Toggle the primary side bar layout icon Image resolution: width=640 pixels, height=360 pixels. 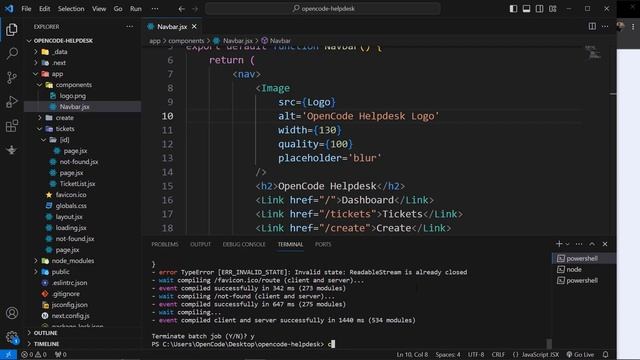[513, 9]
